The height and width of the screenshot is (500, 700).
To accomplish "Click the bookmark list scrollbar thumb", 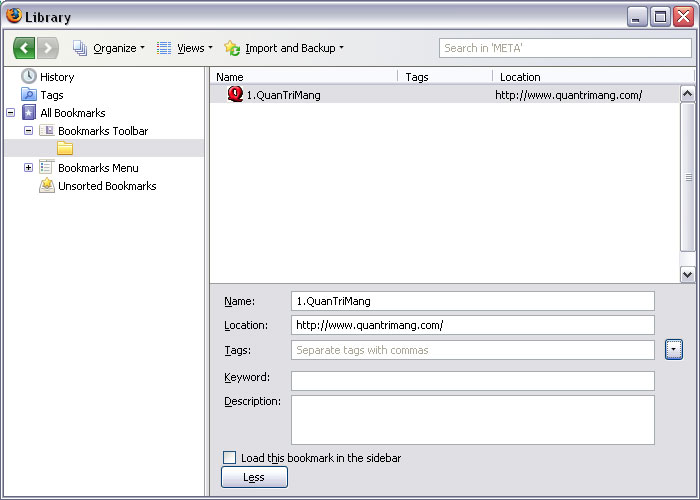I will pos(688,177).
